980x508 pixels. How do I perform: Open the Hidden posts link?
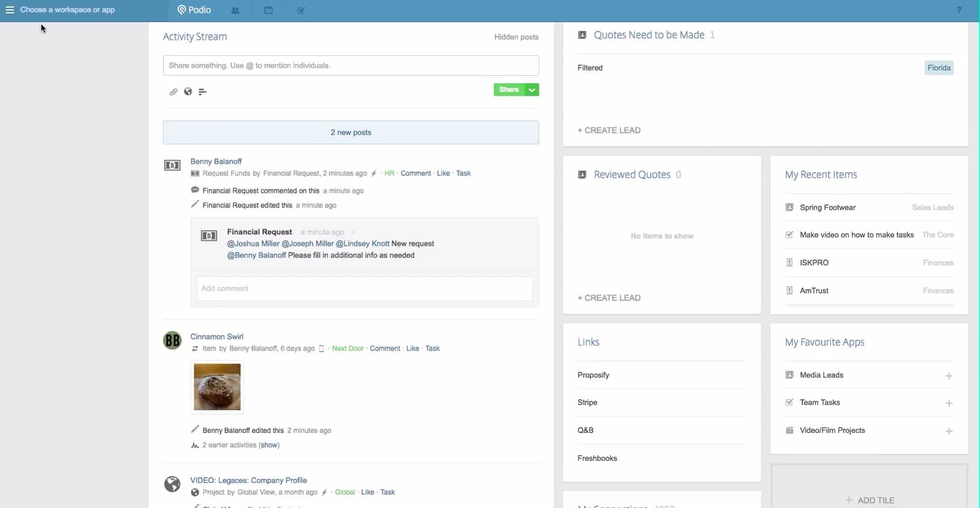516,37
